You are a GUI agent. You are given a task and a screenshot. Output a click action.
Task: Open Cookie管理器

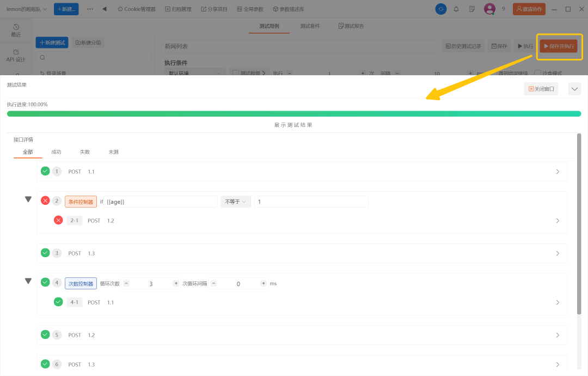click(137, 9)
